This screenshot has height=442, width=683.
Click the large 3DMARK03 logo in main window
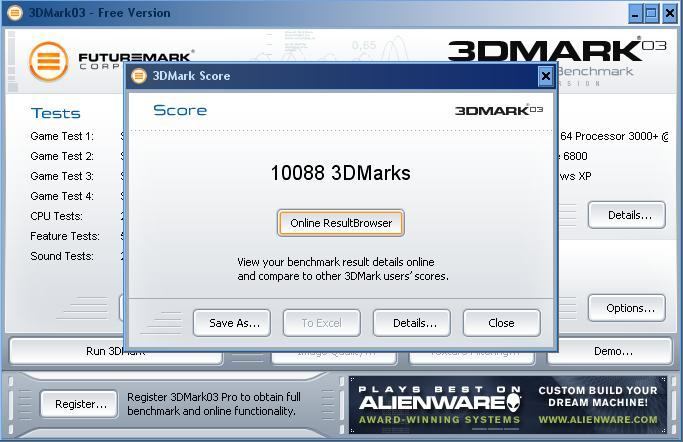pos(557,51)
